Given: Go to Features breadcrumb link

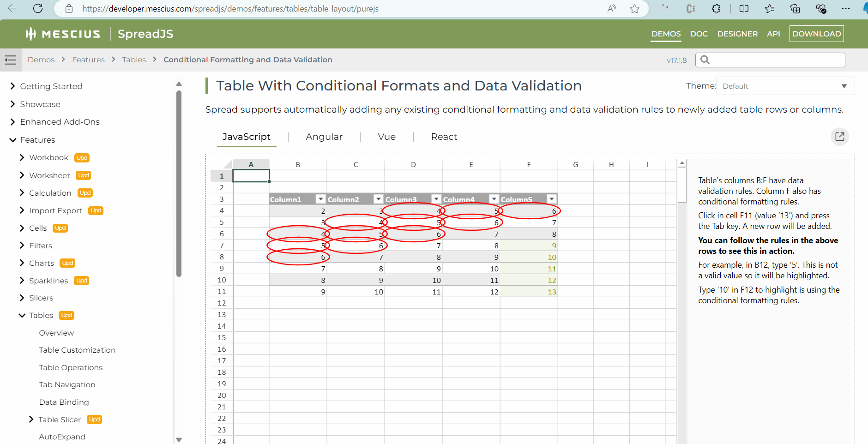Looking at the screenshot, I should [88, 60].
